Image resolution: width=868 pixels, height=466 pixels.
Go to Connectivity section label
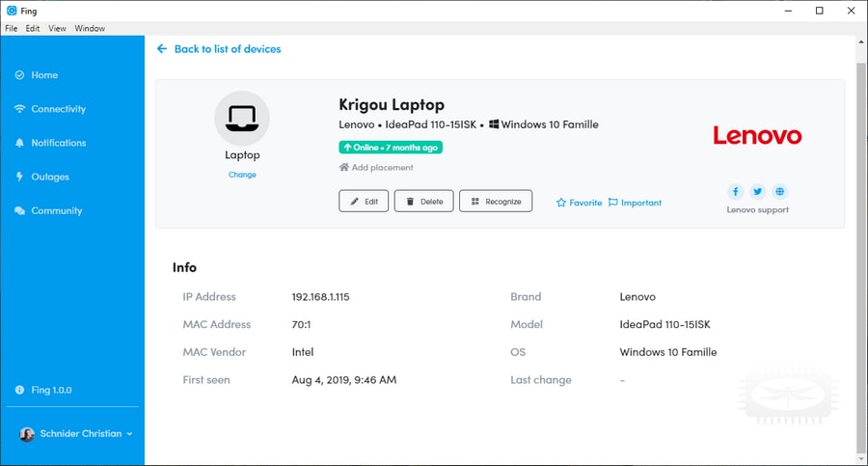click(58, 109)
